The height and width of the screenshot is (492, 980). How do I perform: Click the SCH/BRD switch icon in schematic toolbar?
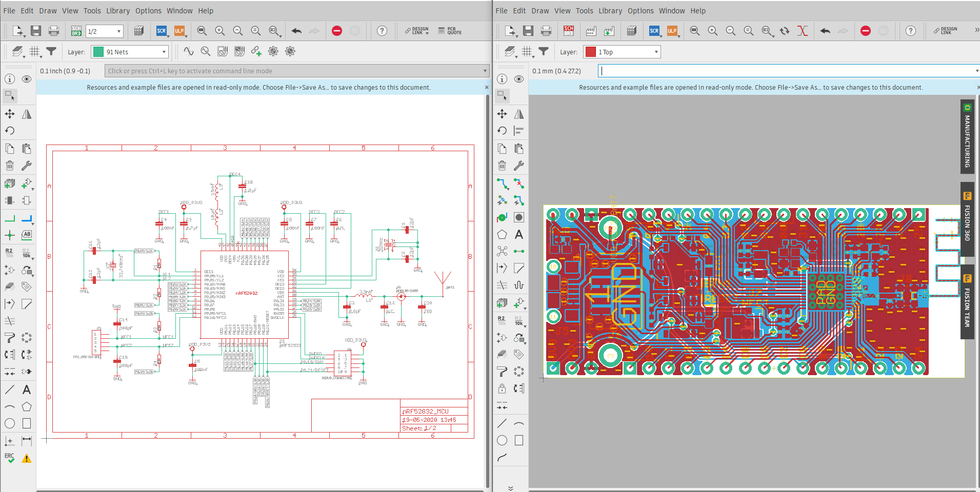[76, 31]
